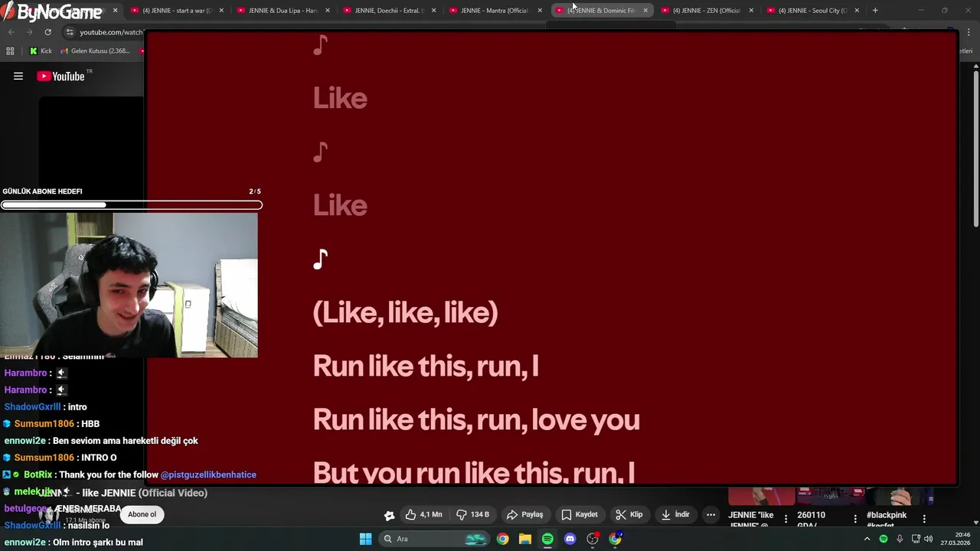
Task: Open options menu for the 260110 GDA suggestion
Action: (x=855, y=519)
